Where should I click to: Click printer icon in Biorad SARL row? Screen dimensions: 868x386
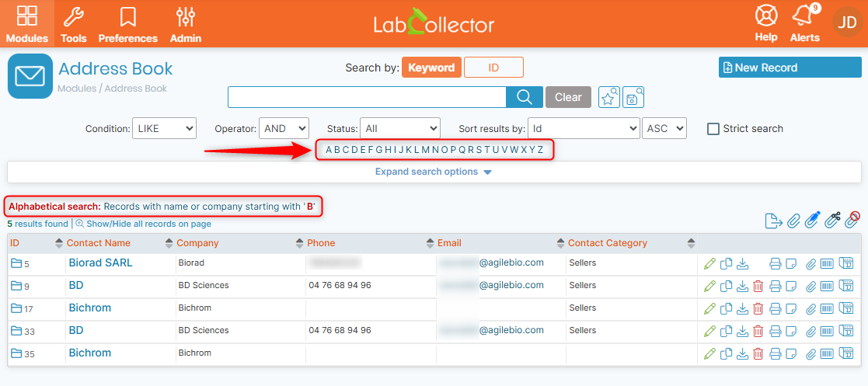click(776, 264)
